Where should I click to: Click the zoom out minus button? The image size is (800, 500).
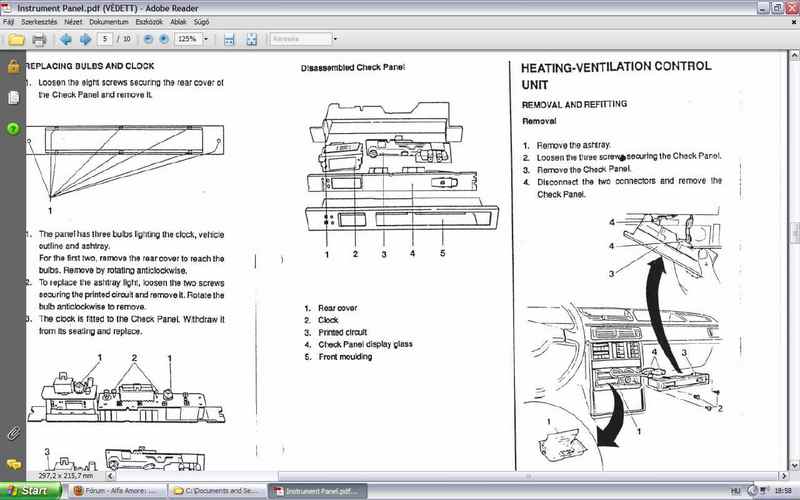148,39
